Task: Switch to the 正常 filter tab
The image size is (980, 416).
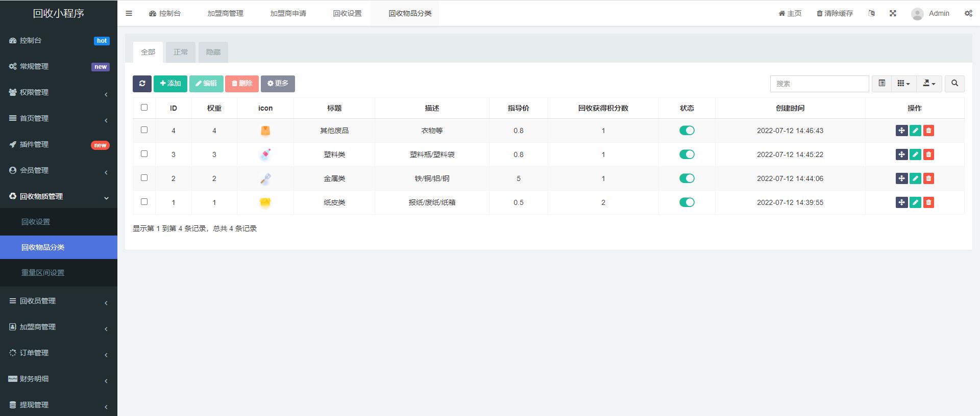Action: [x=181, y=52]
